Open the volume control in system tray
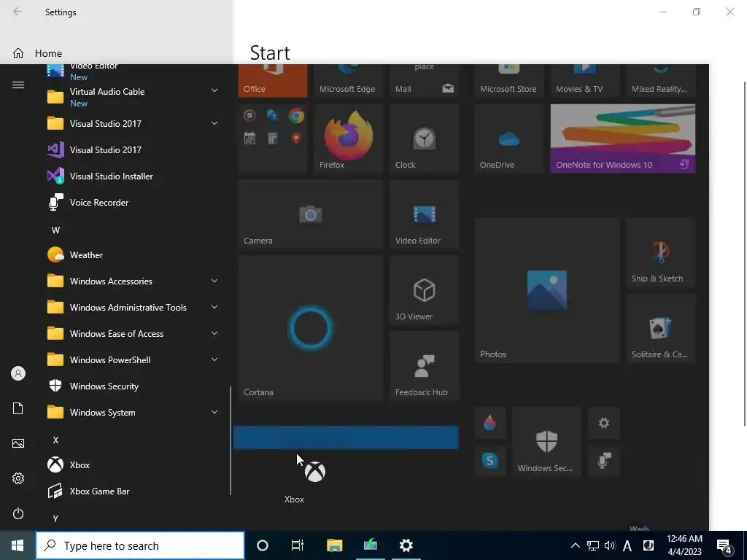 pyautogui.click(x=609, y=545)
